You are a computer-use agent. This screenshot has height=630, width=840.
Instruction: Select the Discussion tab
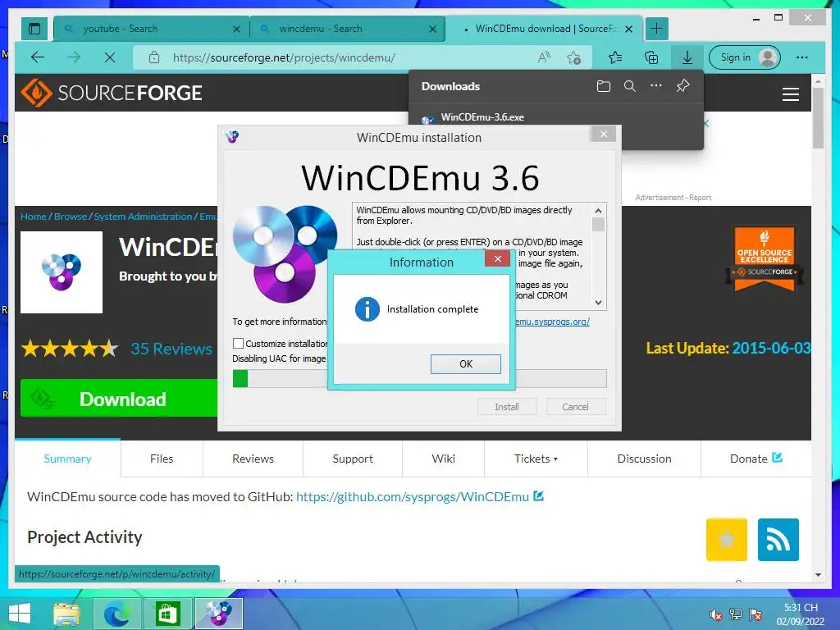(x=644, y=459)
